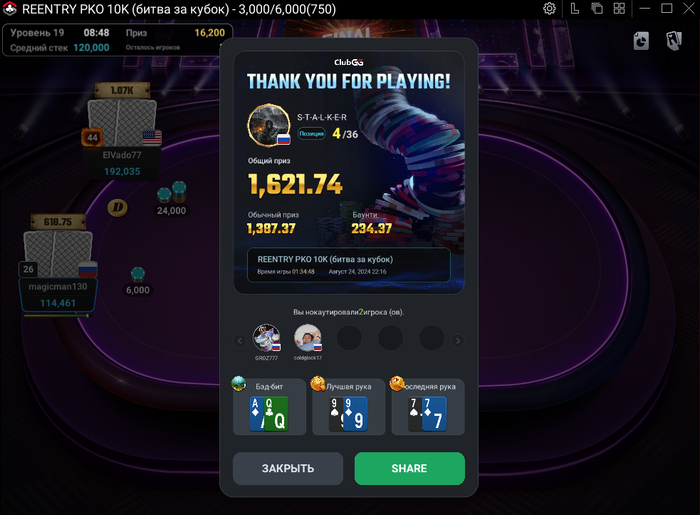Open S-T-A-L-K-E-R player avatar
700x515 pixels.
(269, 125)
